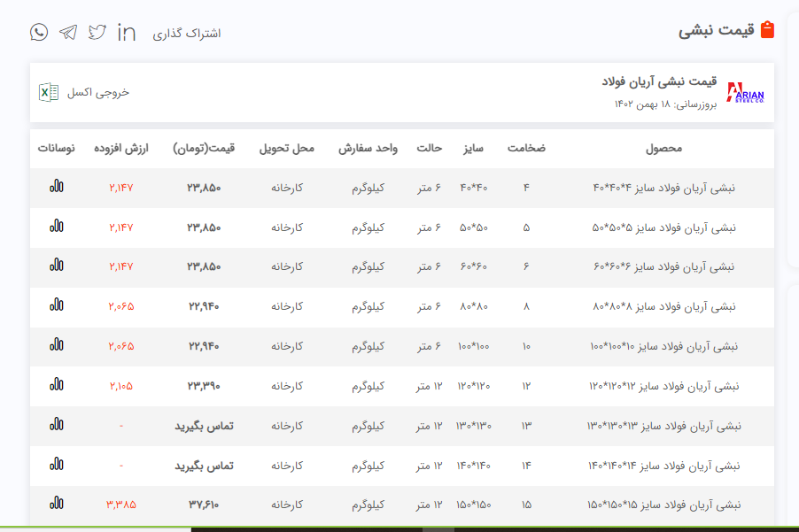Open price chart for نبشی 150*150*15 row
799x532 pixels.
[57, 504]
